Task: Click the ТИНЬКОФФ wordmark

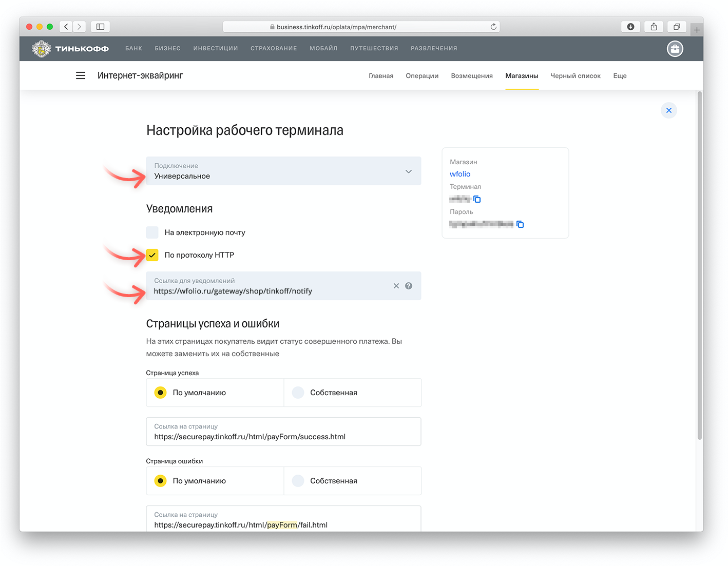Action: (82, 49)
